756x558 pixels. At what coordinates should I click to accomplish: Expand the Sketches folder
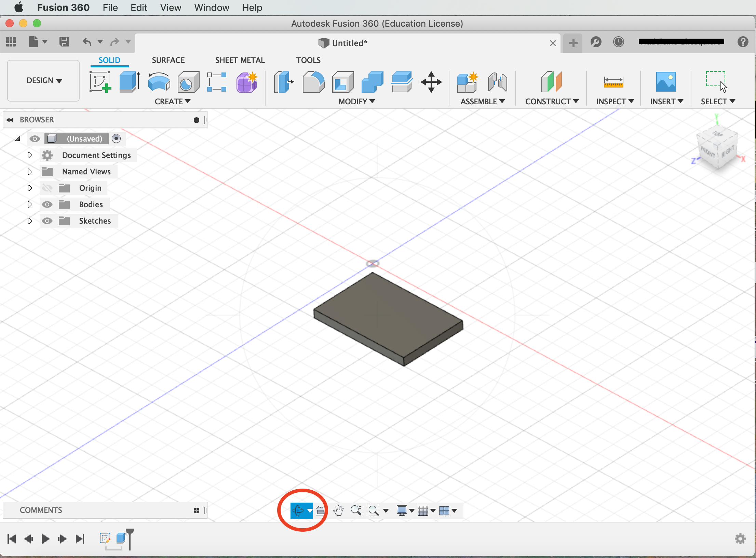[x=30, y=221]
